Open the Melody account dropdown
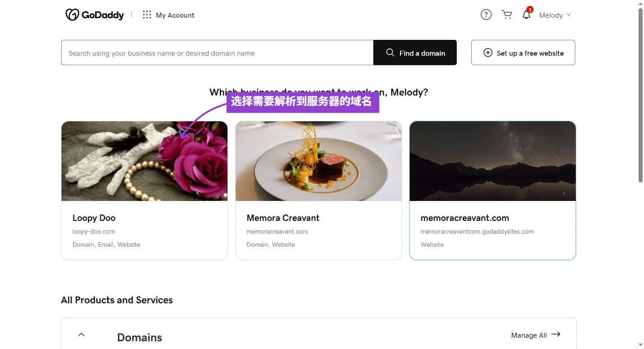The height and width of the screenshot is (349, 644). (x=555, y=15)
